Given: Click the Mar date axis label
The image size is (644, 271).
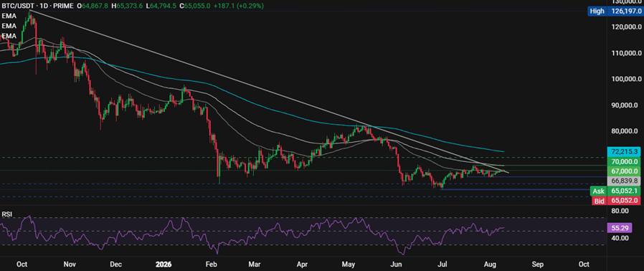Looking at the screenshot, I should click(255, 264).
